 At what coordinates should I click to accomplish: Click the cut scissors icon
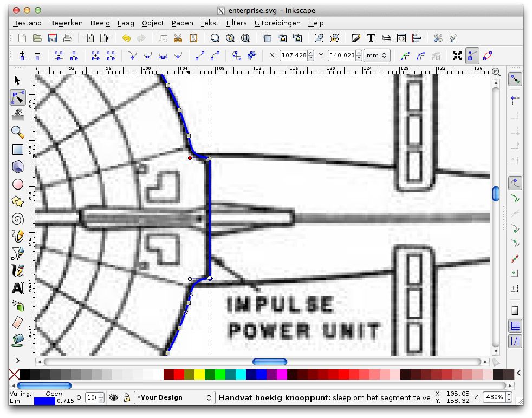coord(178,38)
